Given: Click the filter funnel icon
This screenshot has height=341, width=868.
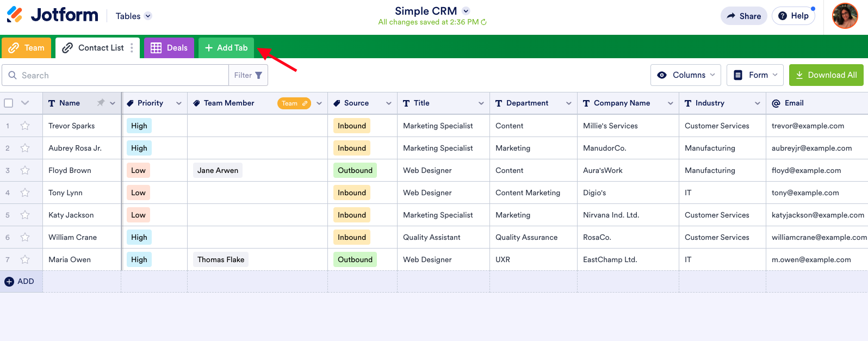Looking at the screenshot, I should 258,75.
